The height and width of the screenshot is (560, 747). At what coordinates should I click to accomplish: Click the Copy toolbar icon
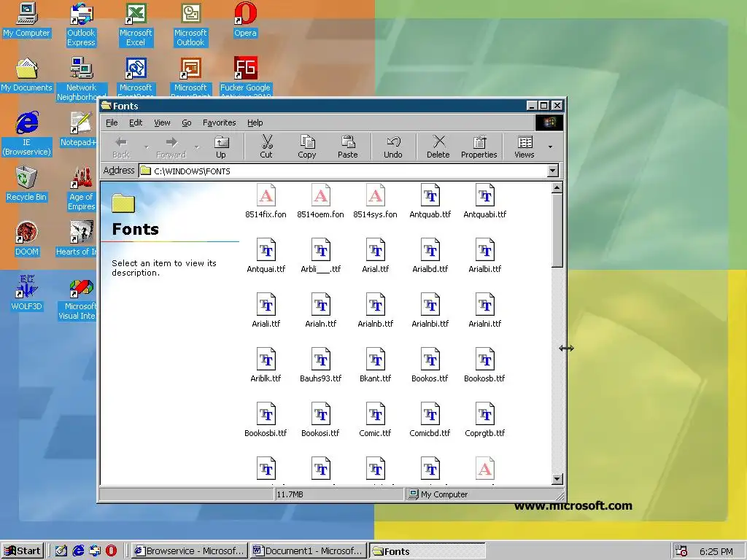[x=307, y=146]
